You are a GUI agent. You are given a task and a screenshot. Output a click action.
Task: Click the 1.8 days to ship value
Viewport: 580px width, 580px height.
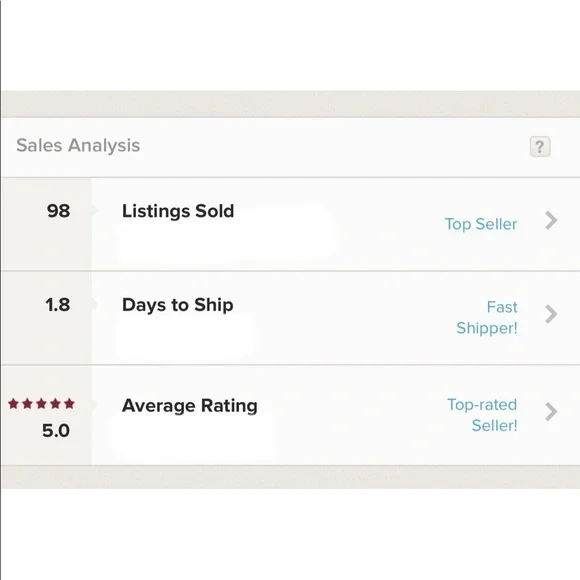pos(58,305)
